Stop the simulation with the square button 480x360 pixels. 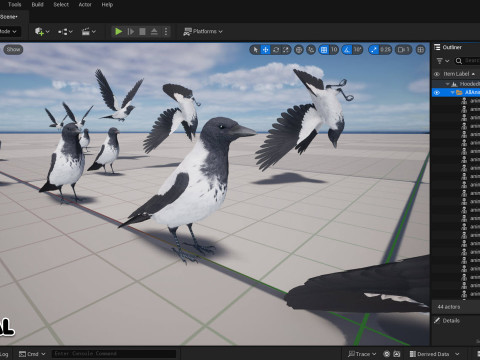(x=142, y=31)
